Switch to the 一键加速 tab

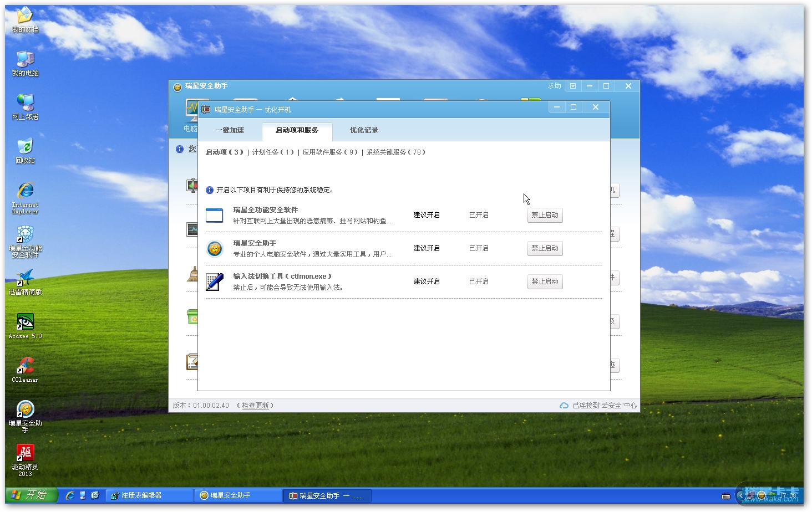(230, 130)
